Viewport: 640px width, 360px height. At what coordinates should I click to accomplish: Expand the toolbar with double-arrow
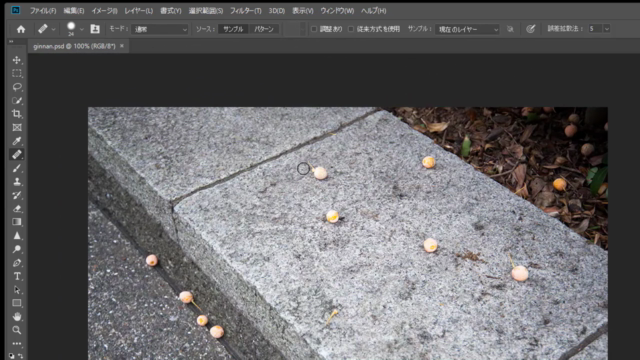pyautogui.click(x=11, y=42)
